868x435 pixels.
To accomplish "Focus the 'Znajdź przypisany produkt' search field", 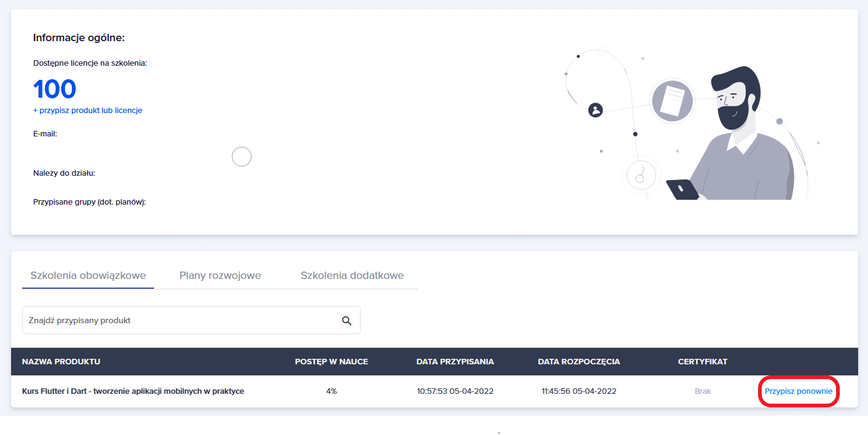I will pos(178,321).
